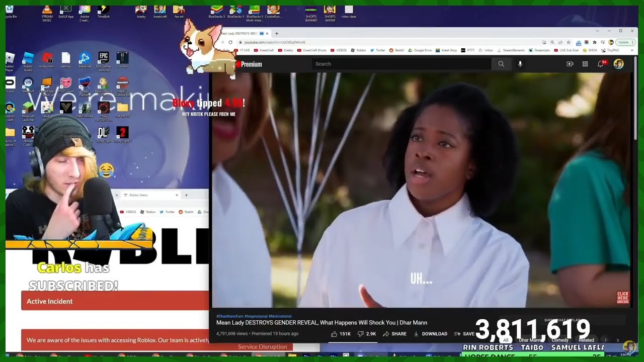Open the Kreek Shop bookmark
Viewport: 644px width, 362px height.
click(x=446, y=50)
